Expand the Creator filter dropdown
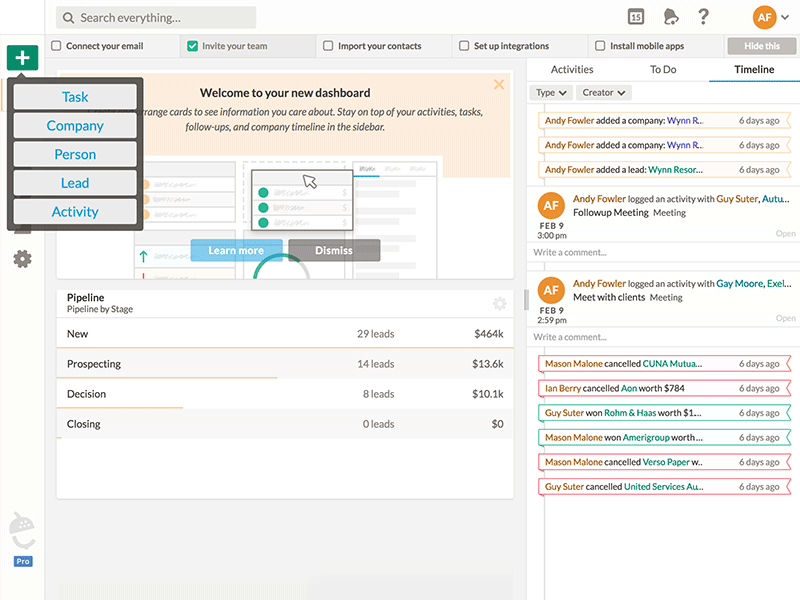The width and height of the screenshot is (800, 600). tap(604, 93)
